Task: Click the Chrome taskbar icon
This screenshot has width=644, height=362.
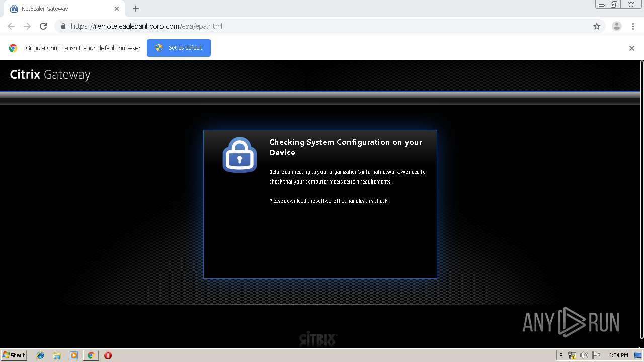Action: 91,355
